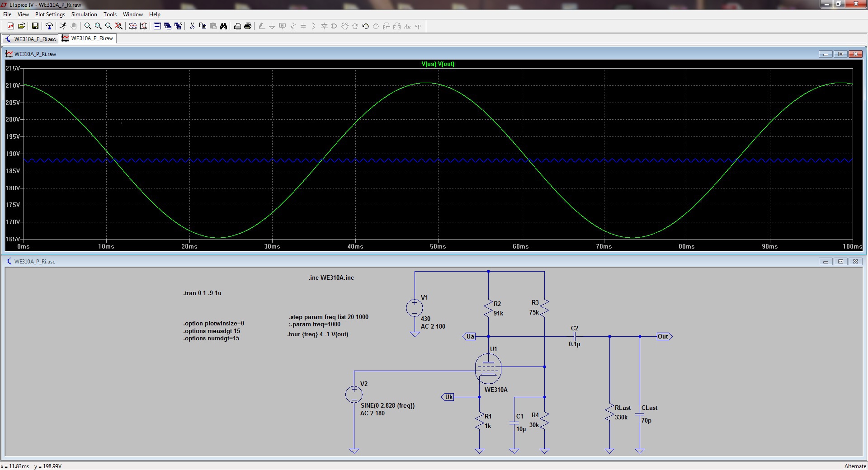Screen dimensions: 868x470
Task: Click the V(ua)-V(out) trace label
Action: point(438,64)
